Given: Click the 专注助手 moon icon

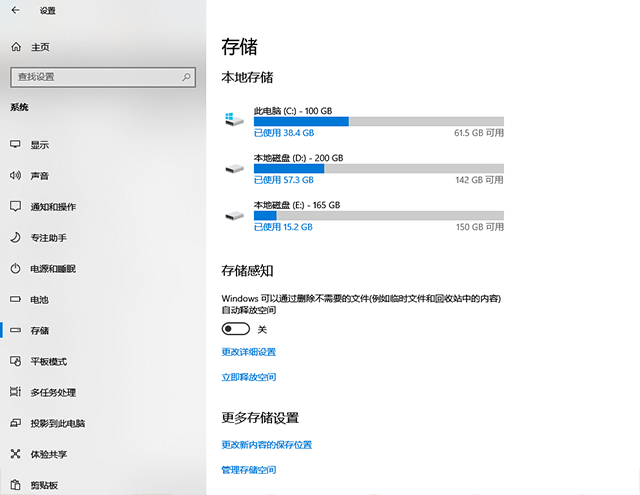Looking at the screenshot, I should (16, 238).
